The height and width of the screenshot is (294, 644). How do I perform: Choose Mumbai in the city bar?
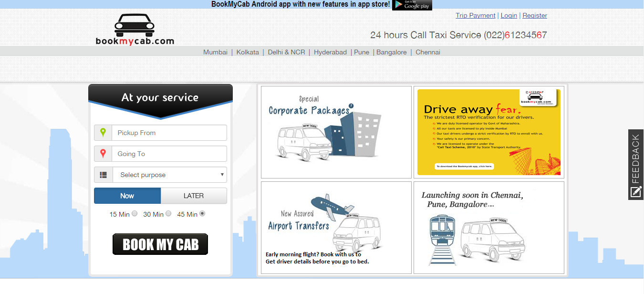[215, 52]
